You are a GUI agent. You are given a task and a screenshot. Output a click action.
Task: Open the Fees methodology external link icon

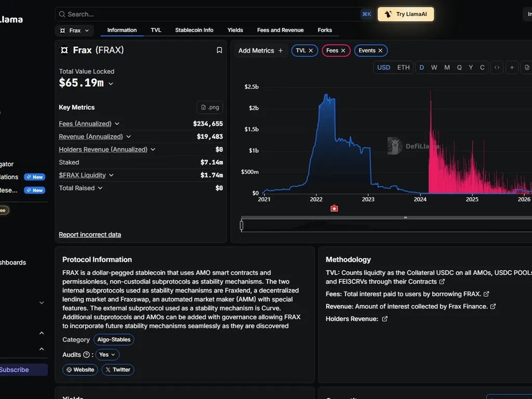point(486,294)
